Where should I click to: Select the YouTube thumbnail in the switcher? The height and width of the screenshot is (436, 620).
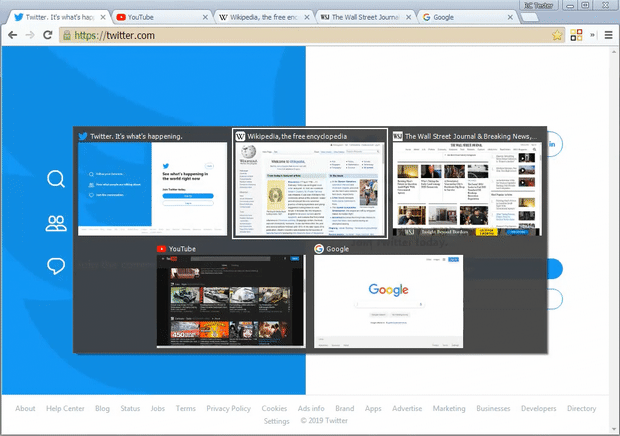231,301
